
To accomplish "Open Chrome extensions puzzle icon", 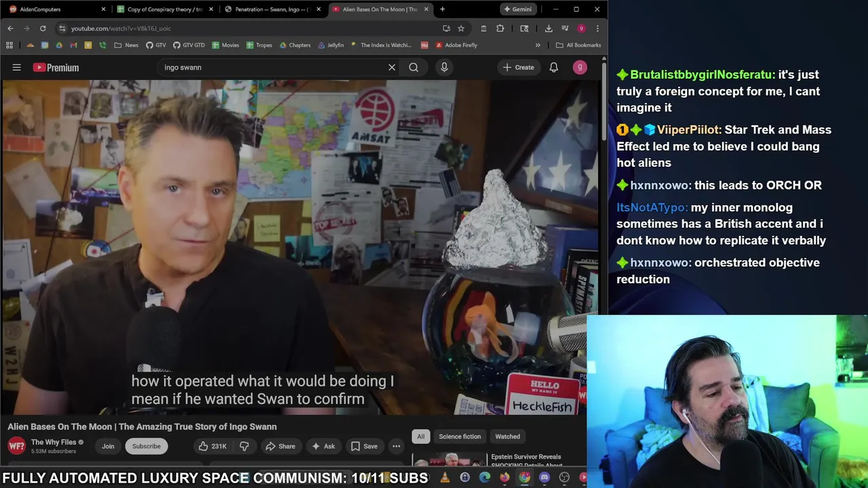I will (x=500, y=28).
